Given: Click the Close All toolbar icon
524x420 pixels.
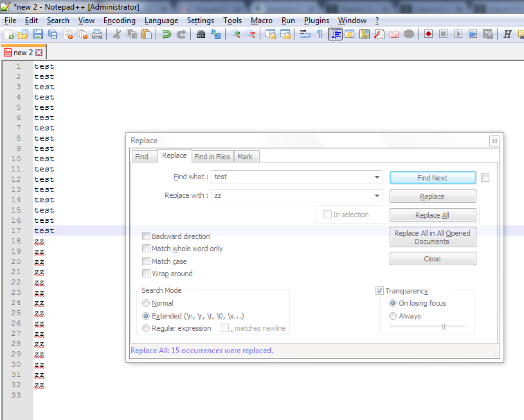Looking at the screenshot, I should 82,34.
